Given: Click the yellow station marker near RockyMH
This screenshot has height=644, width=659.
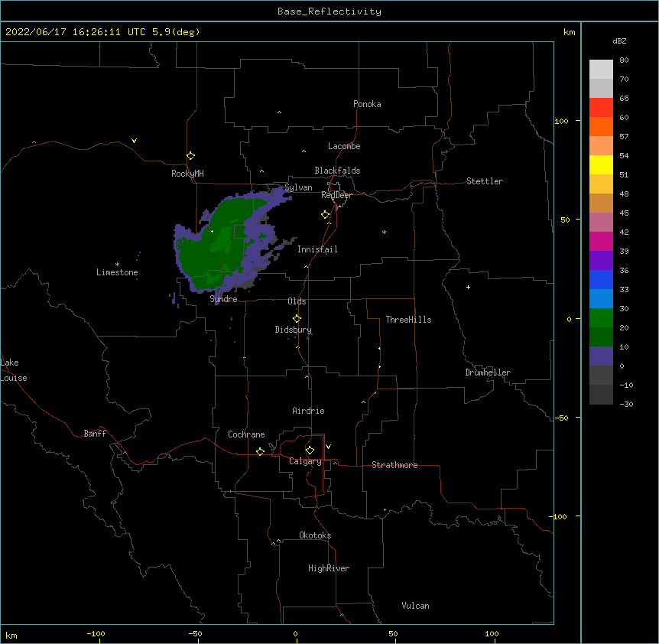Looking at the screenshot, I should 191,156.
